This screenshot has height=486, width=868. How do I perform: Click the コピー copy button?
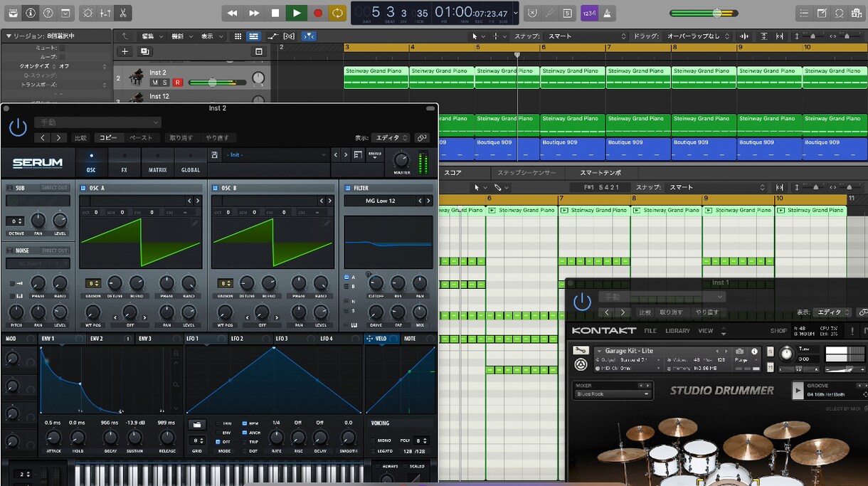[x=108, y=138]
